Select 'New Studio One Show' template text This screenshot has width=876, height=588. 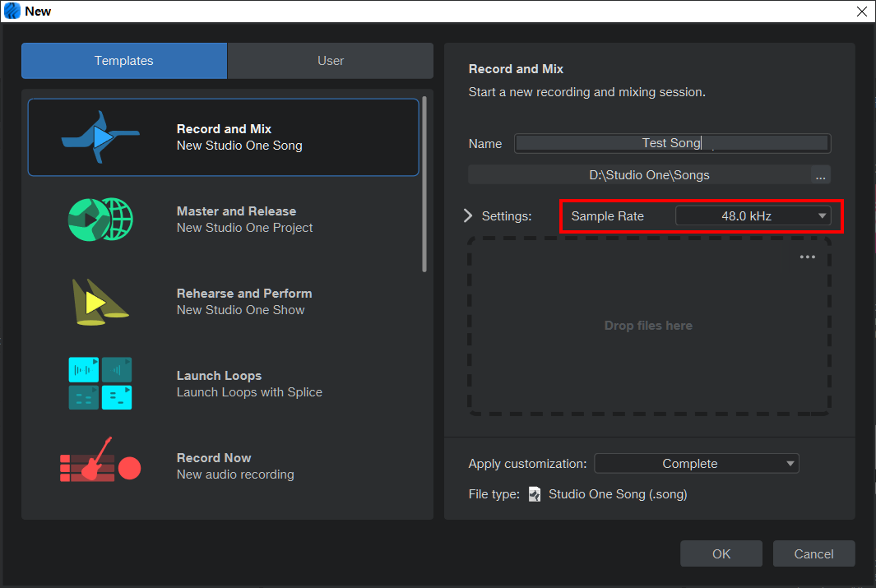[x=241, y=310]
